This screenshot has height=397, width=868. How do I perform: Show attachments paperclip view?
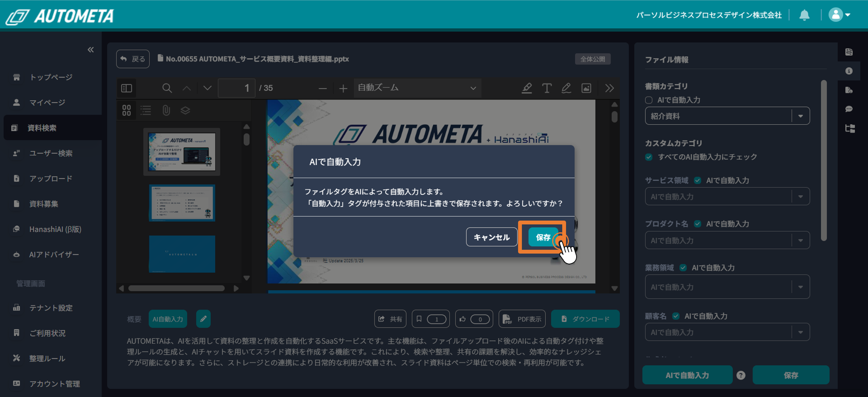(166, 110)
